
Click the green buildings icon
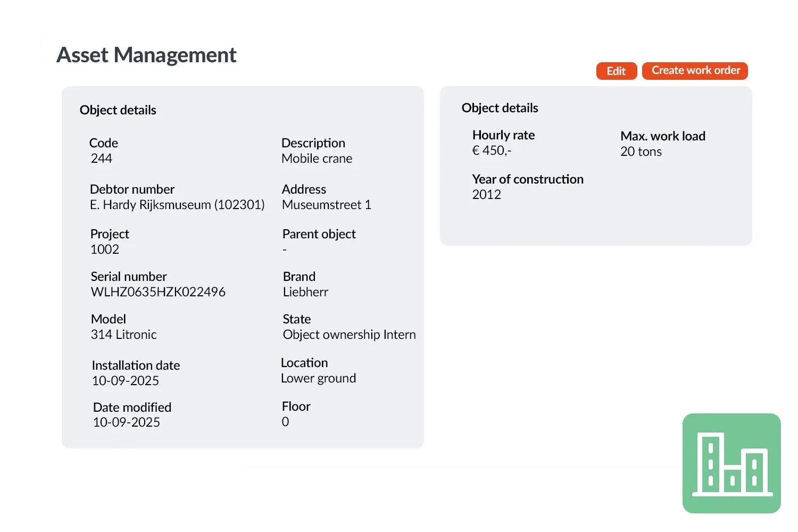point(731,463)
